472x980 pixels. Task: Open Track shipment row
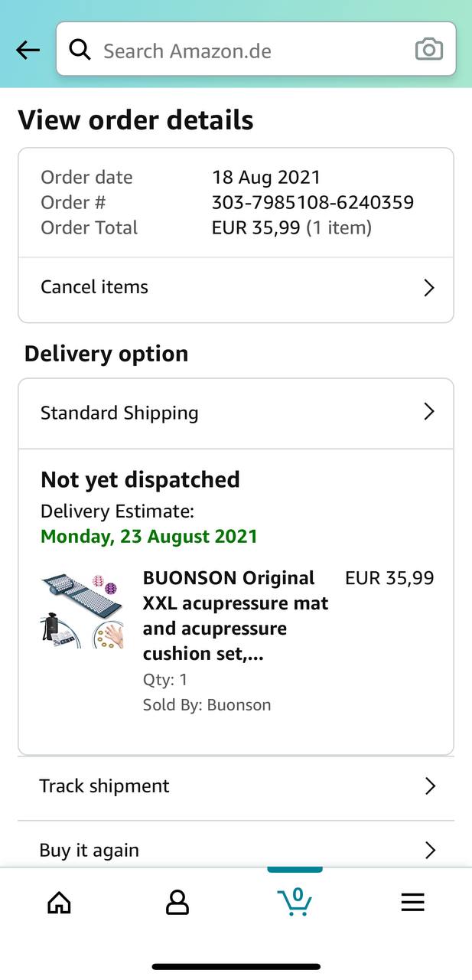pos(236,786)
